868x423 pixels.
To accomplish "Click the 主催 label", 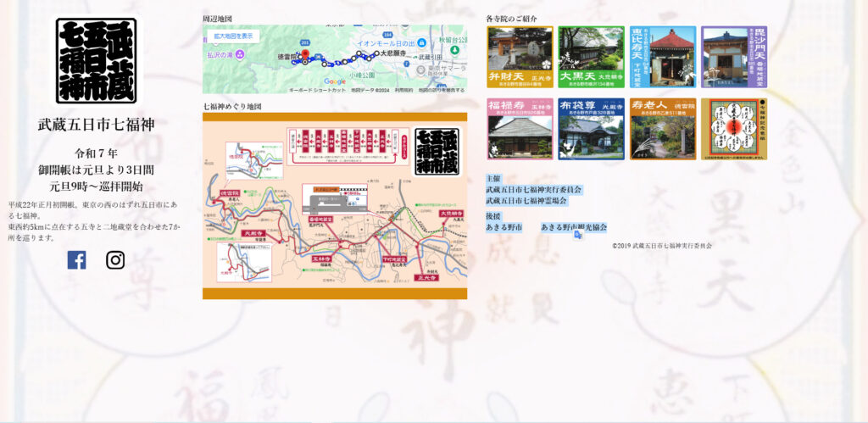I will pos(493,179).
